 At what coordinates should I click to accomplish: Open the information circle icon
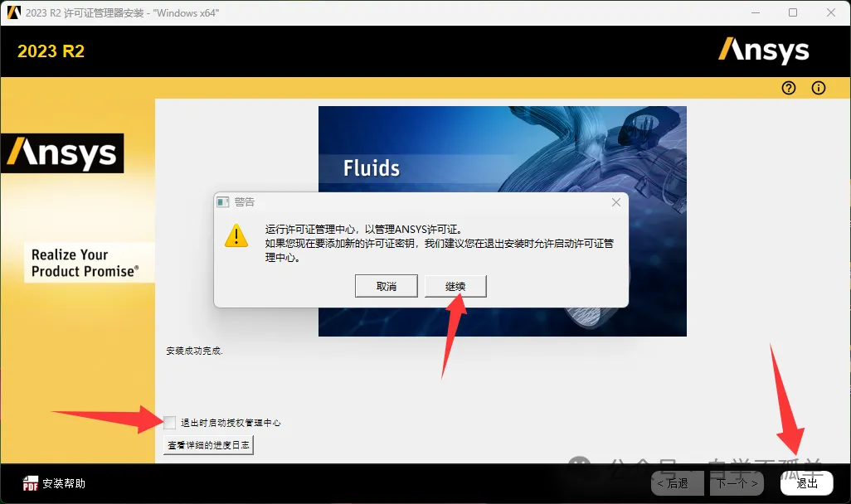(x=819, y=88)
